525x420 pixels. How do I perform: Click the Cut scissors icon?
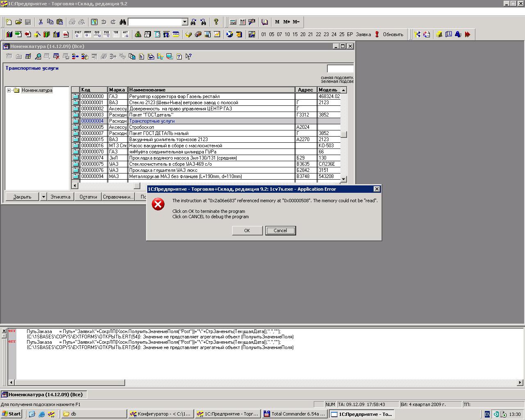(x=41, y=22)
